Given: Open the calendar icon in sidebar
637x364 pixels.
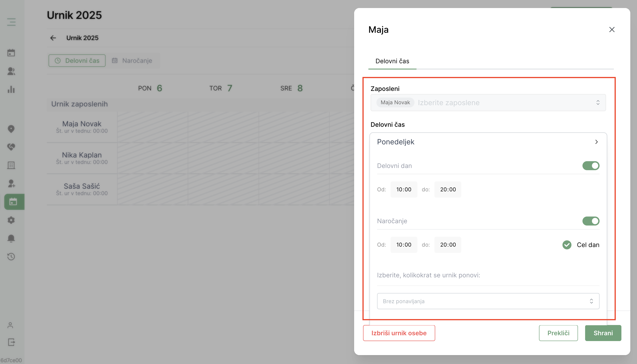Looking at the screenshot, I should 11,53.
